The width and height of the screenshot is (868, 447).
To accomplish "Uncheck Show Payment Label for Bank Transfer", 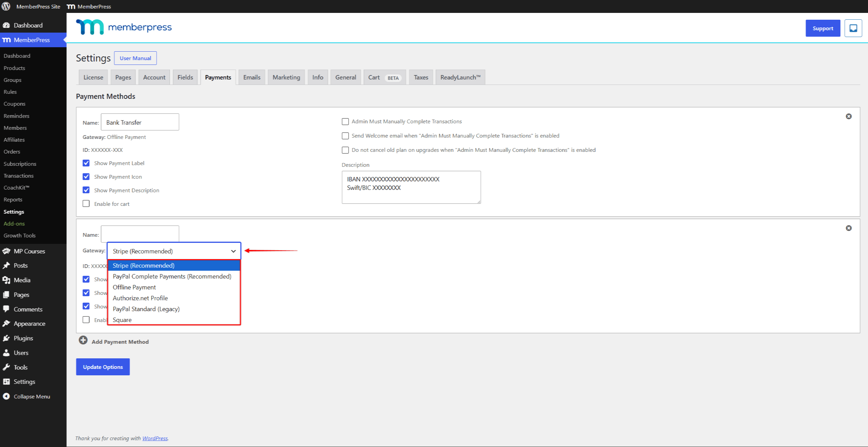I will [x=86, y=163].
